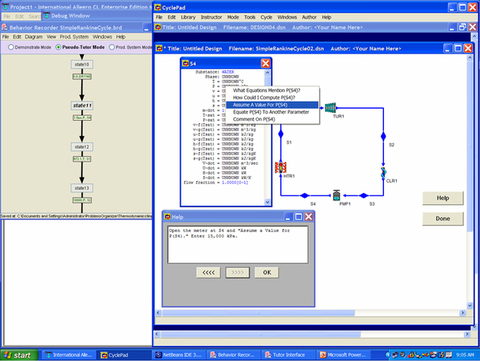Click the Done button
The image size is (480, 361).
[x=443, y=219]
